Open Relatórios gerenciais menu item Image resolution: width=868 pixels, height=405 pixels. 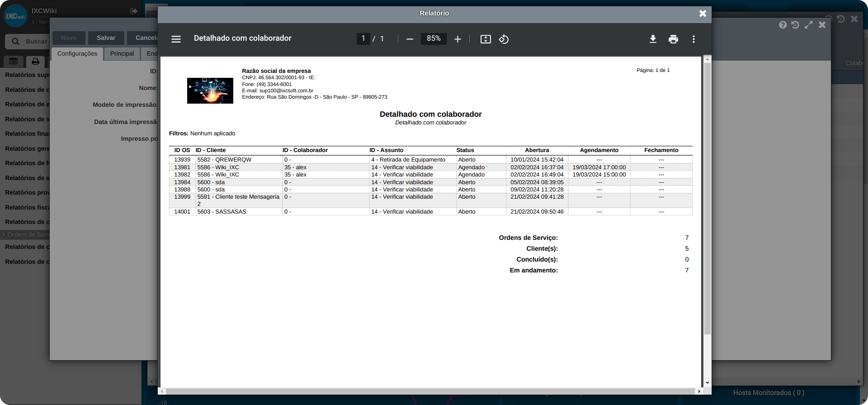(x=27, y=148)
